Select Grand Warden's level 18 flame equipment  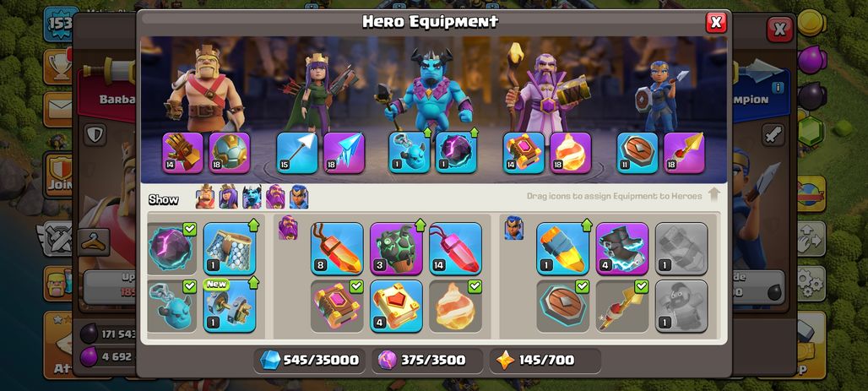570,153
